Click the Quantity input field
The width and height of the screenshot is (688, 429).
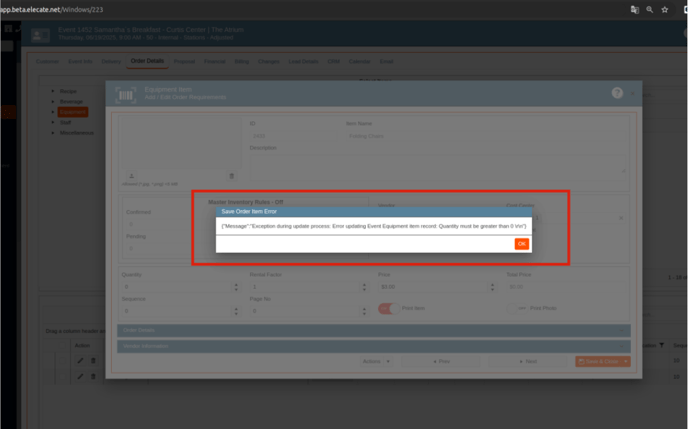point(180,287)
